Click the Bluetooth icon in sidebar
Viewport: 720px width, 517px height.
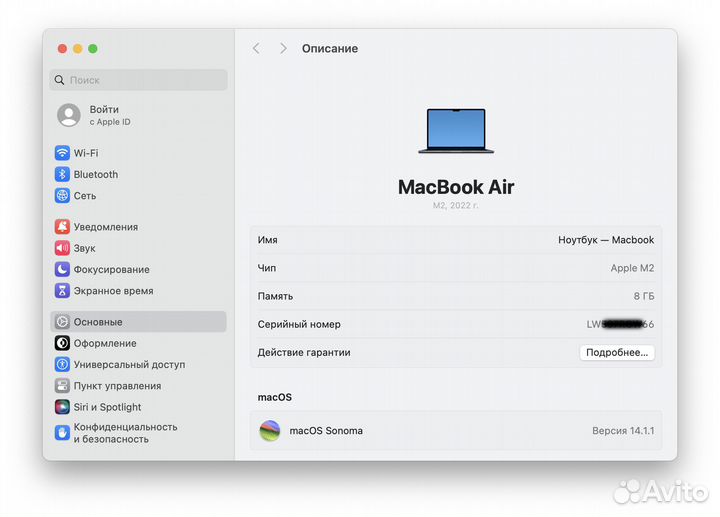[x=62, y=174]
